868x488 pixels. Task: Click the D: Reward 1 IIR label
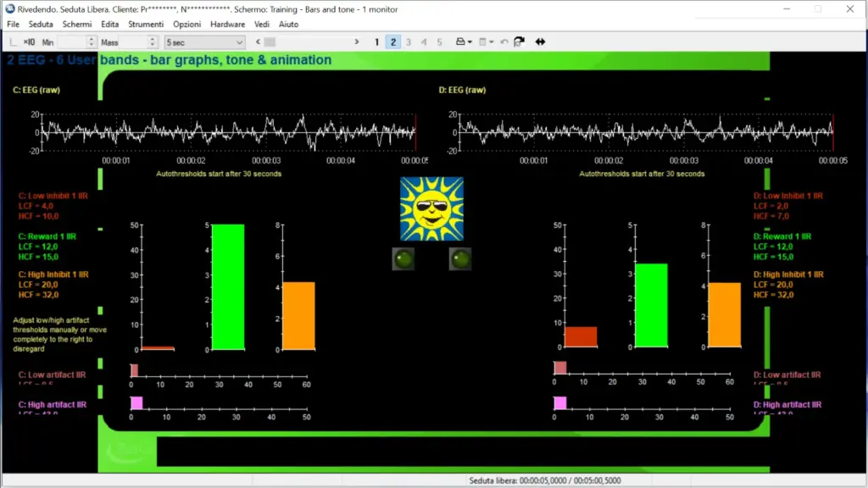coord(782,236)
